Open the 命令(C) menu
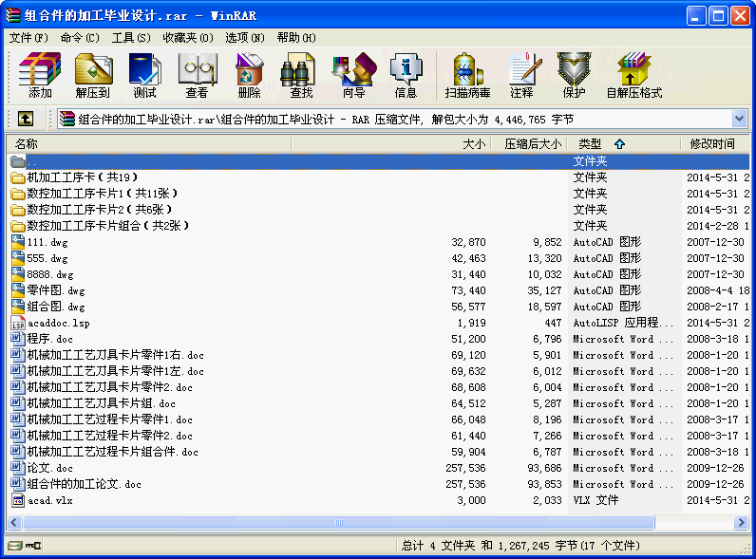 [x=80, y=38]
